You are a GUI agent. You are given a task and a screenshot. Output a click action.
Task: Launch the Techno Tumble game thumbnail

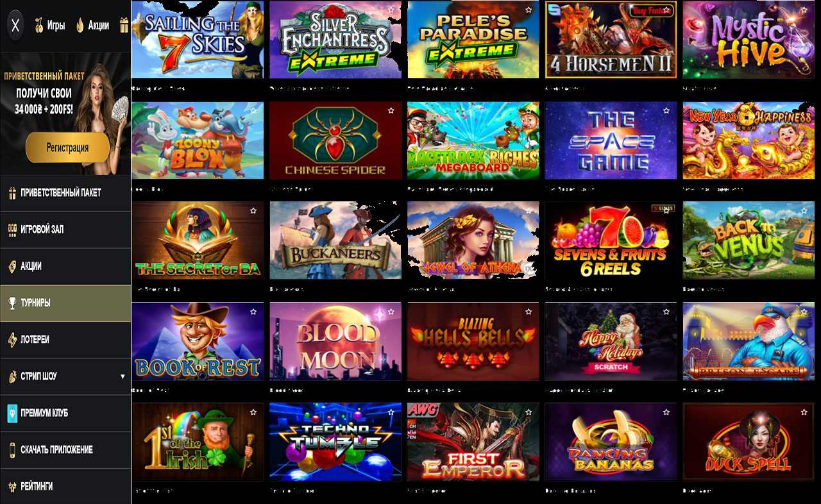(x=335, y=442)
